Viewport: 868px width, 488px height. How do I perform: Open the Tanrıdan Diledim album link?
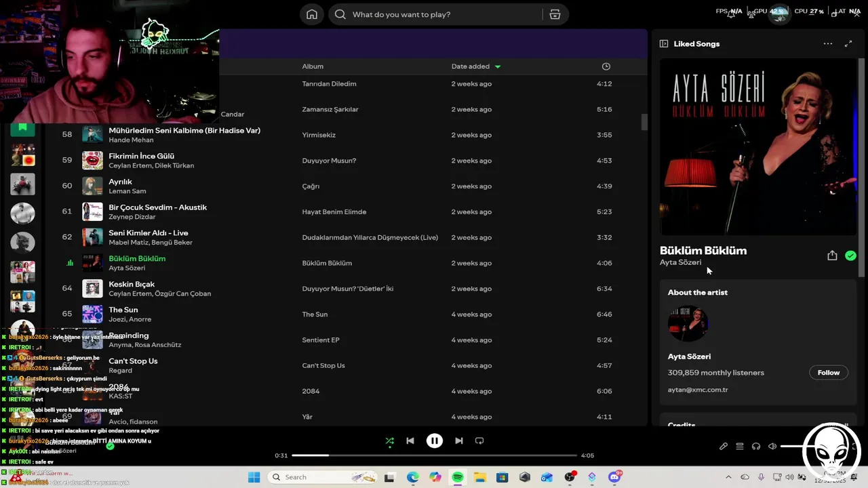click(x=329, y=84)
